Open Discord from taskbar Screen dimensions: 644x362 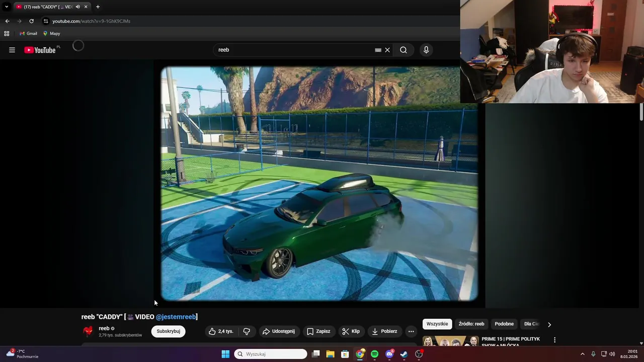(389, 354)
